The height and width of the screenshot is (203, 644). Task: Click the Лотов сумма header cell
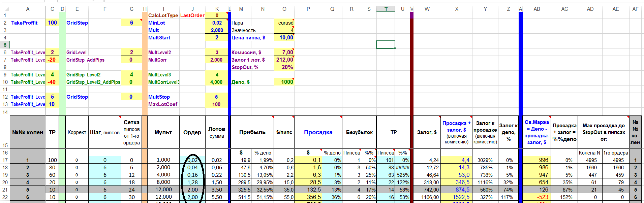(217, 132)
